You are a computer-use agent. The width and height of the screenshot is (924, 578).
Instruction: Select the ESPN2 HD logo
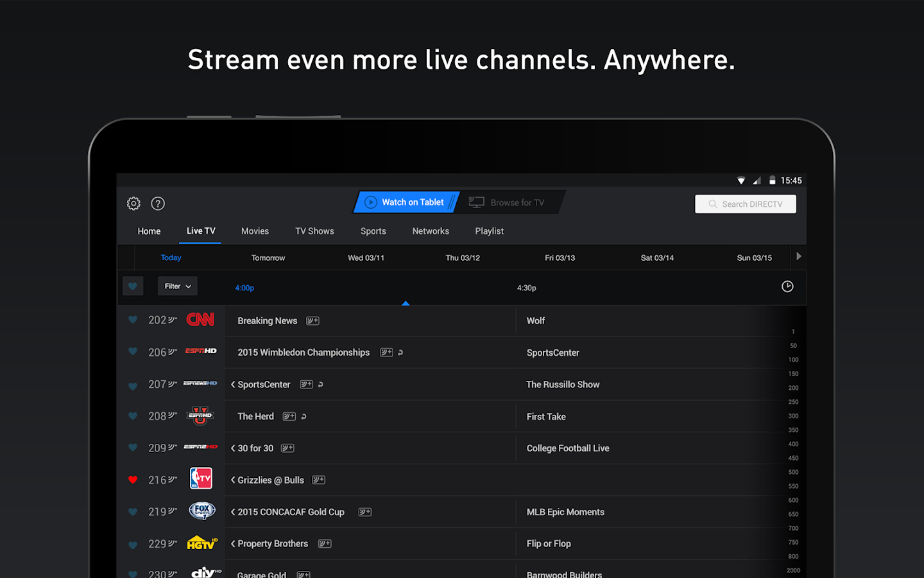click(201, 446)
